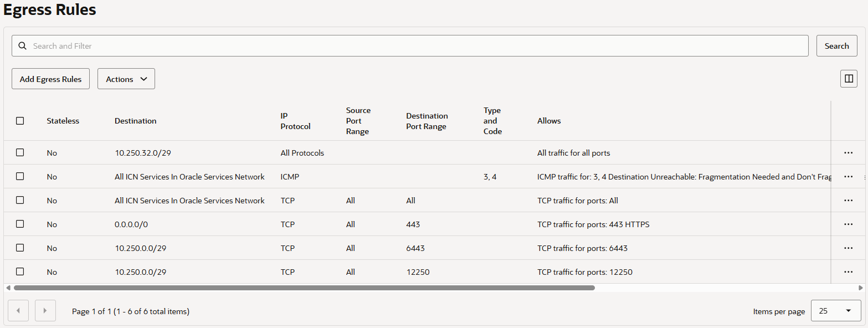Go to the previous page using the arrow
The image size is (868, 328).
18,311
